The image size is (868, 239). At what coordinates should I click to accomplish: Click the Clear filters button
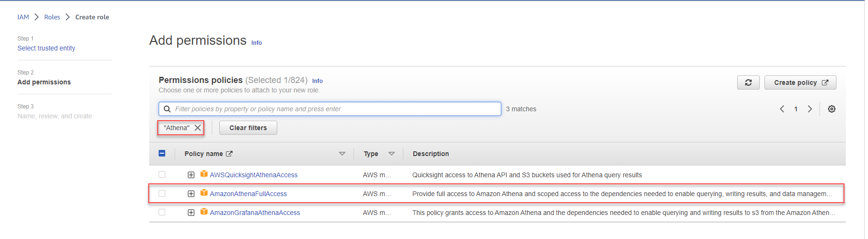coord(248,128)
